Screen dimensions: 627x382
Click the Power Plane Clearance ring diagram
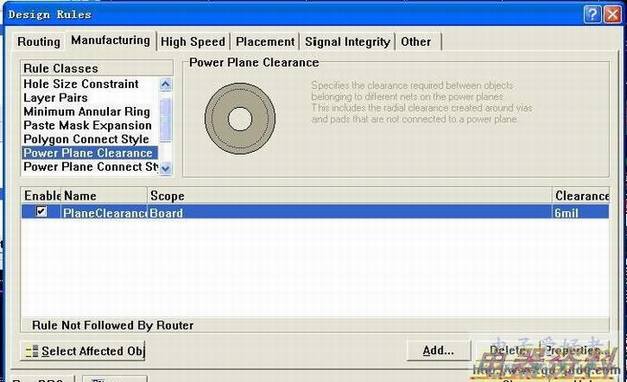pos(240,119)
